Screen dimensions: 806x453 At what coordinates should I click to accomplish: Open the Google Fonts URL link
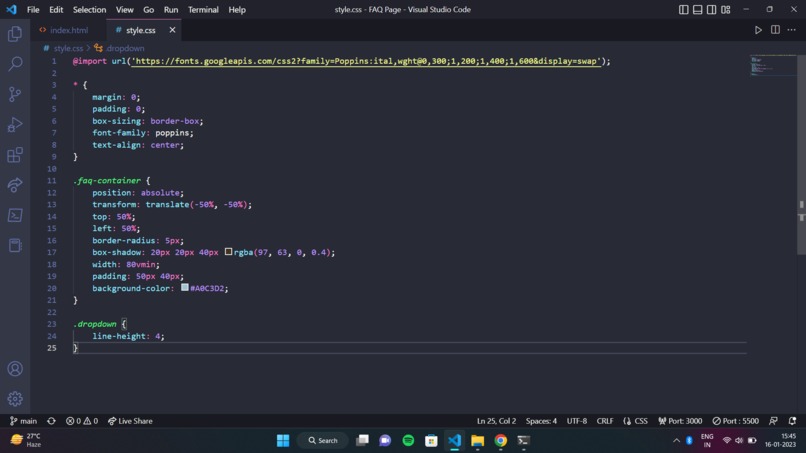366,61
